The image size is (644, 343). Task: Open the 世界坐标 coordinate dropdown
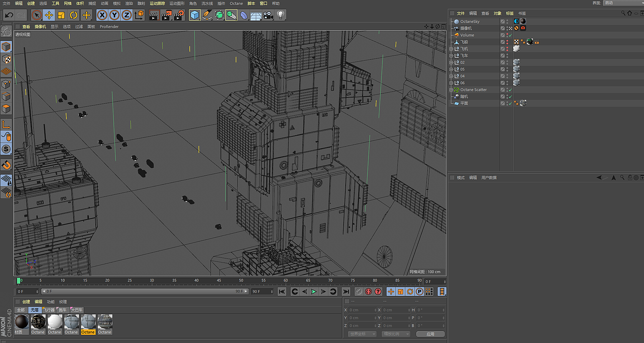coord(362,334)
